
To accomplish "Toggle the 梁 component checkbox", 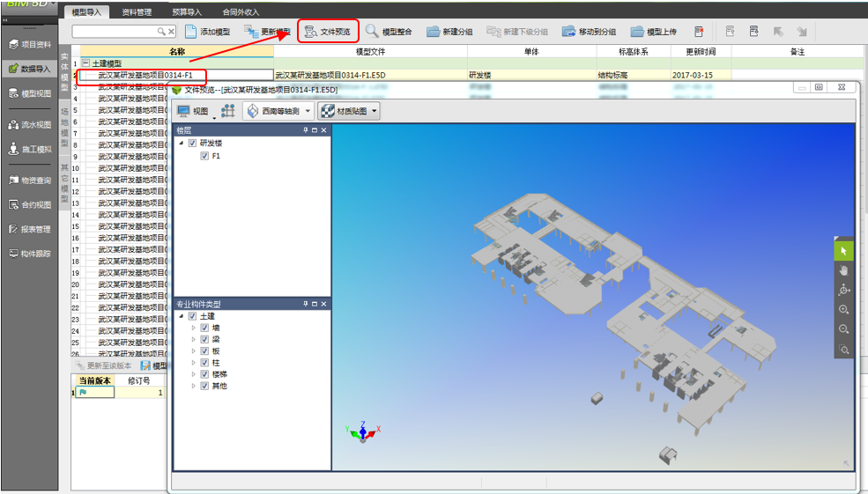I will 204,340.
